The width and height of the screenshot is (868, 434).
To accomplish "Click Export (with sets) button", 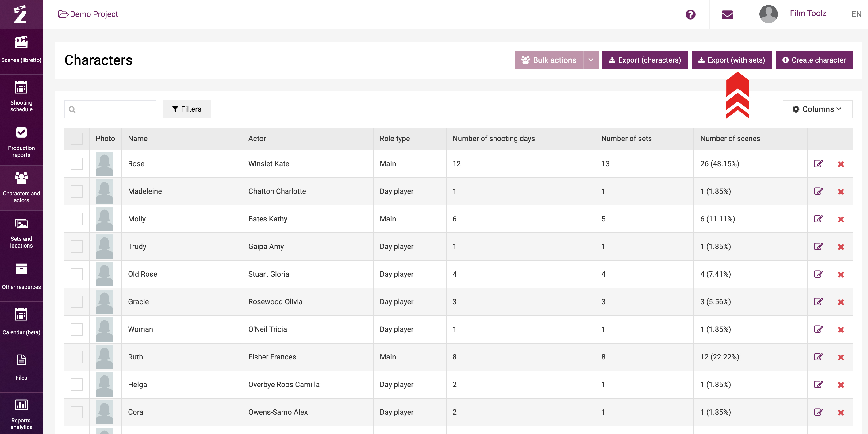I will pos(732,60).
